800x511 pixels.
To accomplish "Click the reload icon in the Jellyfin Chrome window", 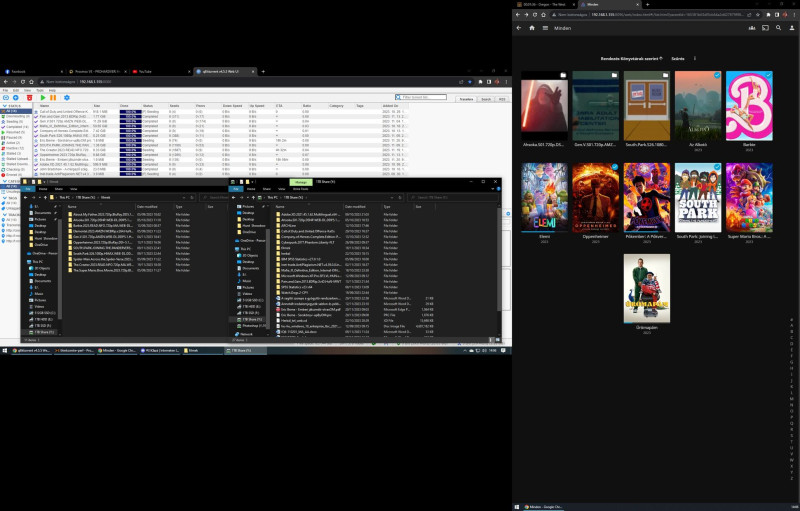I will [535, 15].
